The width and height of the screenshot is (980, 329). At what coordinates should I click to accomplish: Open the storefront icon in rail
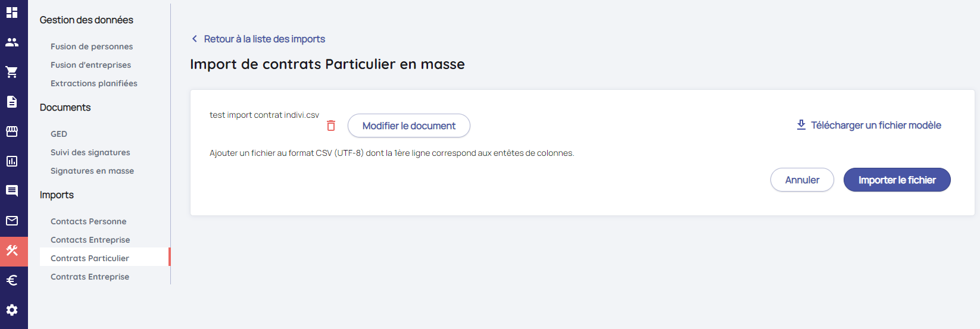(12, 131)
